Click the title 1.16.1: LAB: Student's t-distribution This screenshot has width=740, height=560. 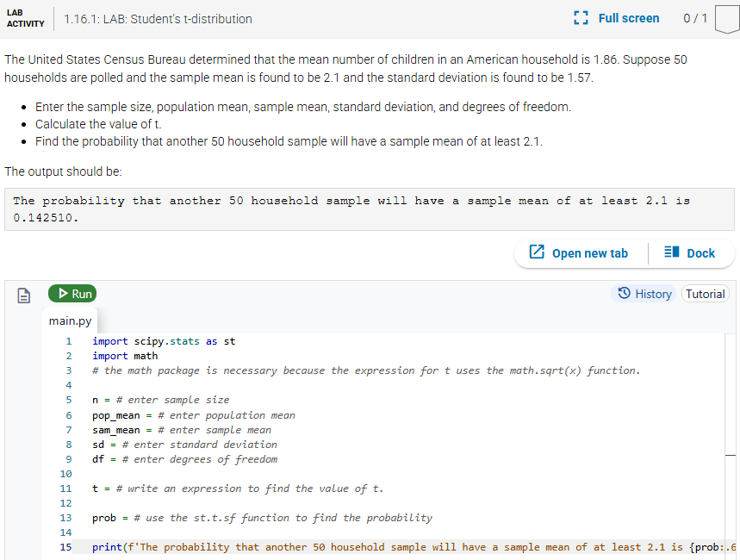pos(159,19)
